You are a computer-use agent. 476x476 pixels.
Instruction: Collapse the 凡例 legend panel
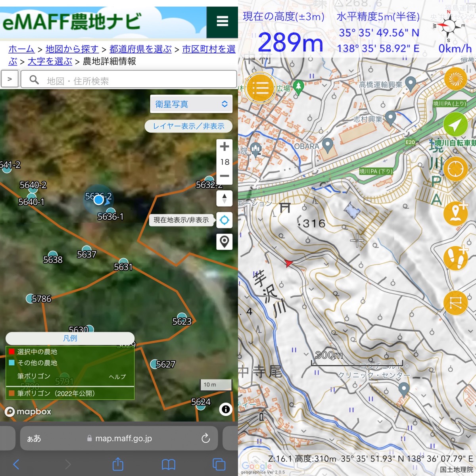70,338
